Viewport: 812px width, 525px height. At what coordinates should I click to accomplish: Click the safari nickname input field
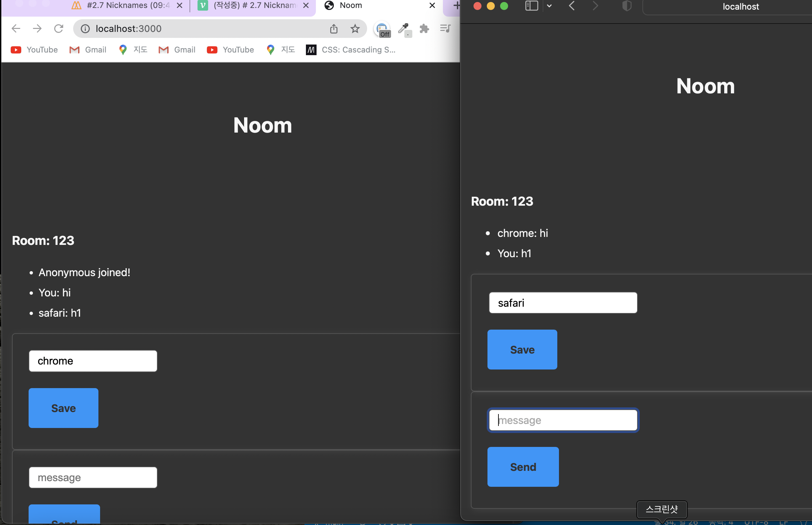point(563,303)
